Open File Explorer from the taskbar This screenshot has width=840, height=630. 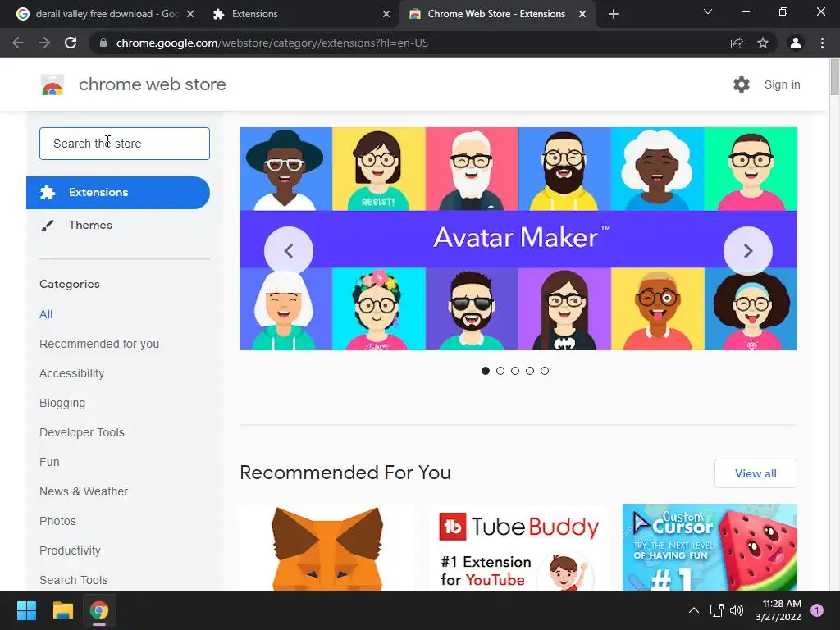[62, 610]
